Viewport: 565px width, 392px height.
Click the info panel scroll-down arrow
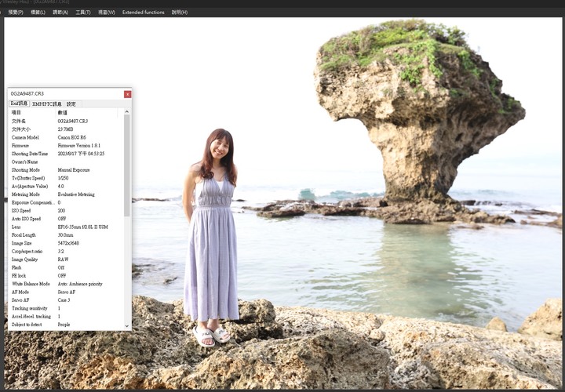pyautogui.click(x=127, y=326)
